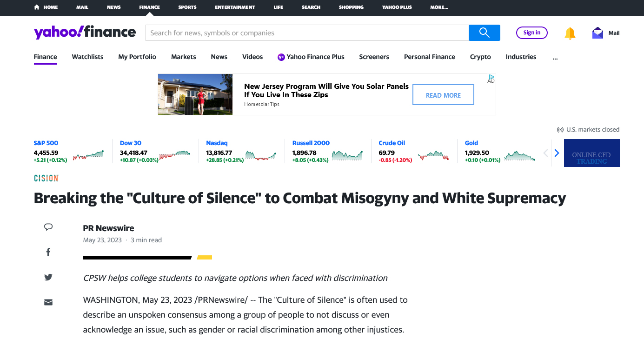Open the Crude Oil quote link
The image size is (644, 346).
coord(392,143)
